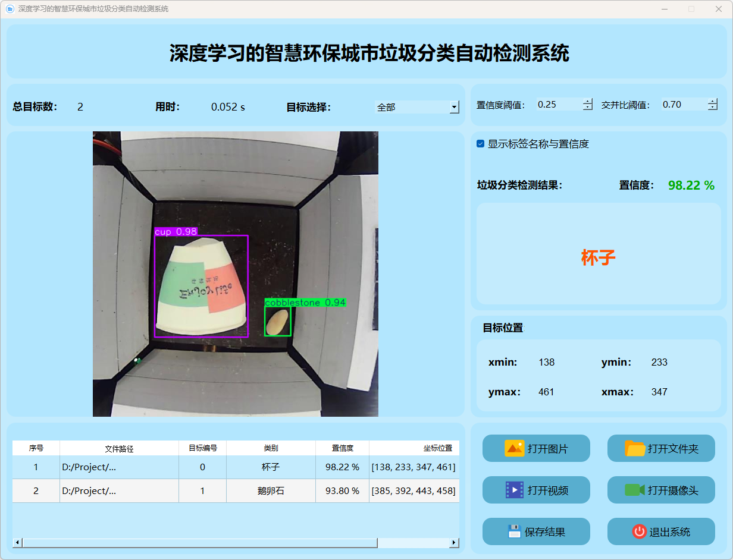The height and width of the screenshot is (560, 733).
Task: Click the detected cup inside the purple box
Action: (x=201, y=287)
